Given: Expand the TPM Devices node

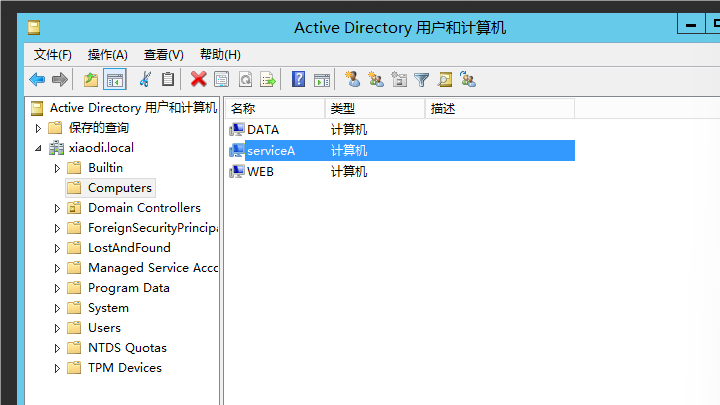Looking at the screenshot, I should click(x=57, y=368).
